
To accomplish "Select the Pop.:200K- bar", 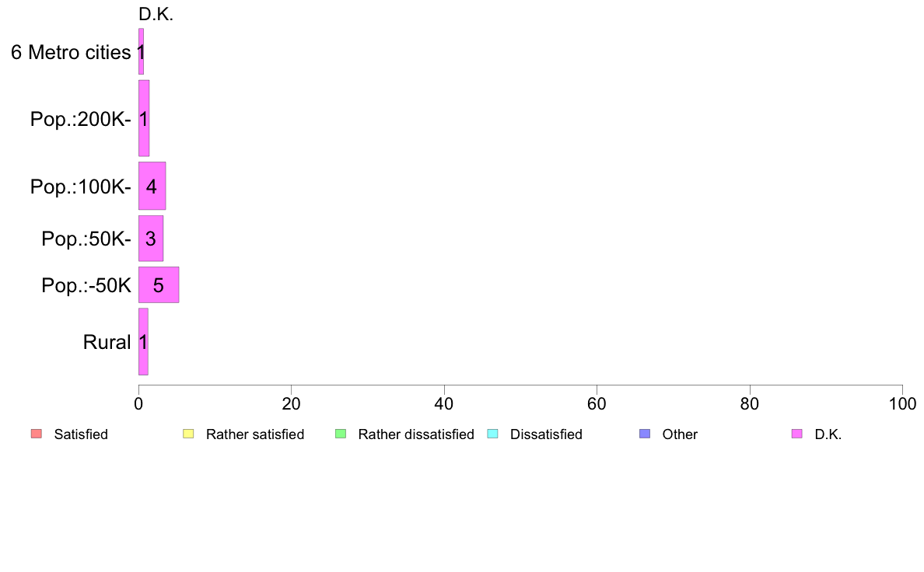I will 144,118.
